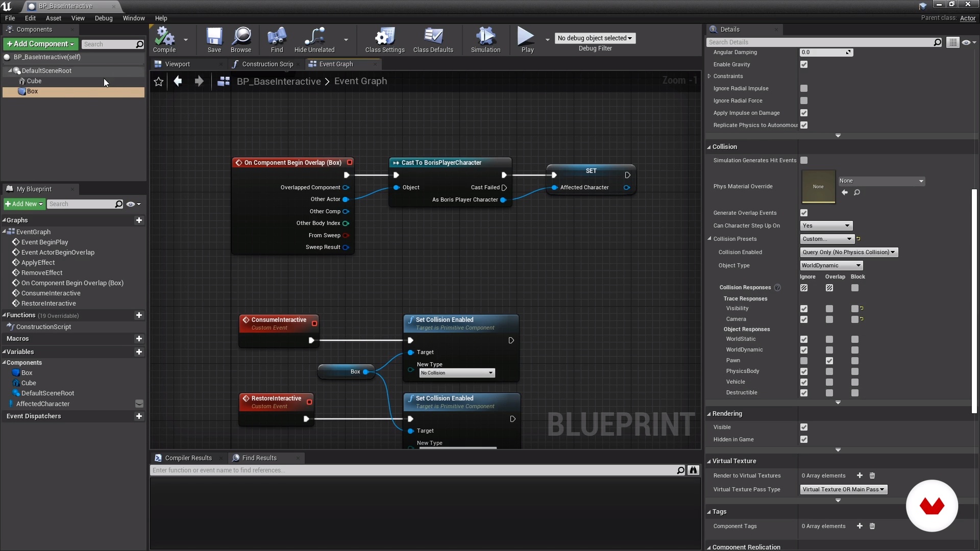This screenshot has width=980, height=551.
Task: Add new graph with plus icon
Action: (x=139, y=220)
